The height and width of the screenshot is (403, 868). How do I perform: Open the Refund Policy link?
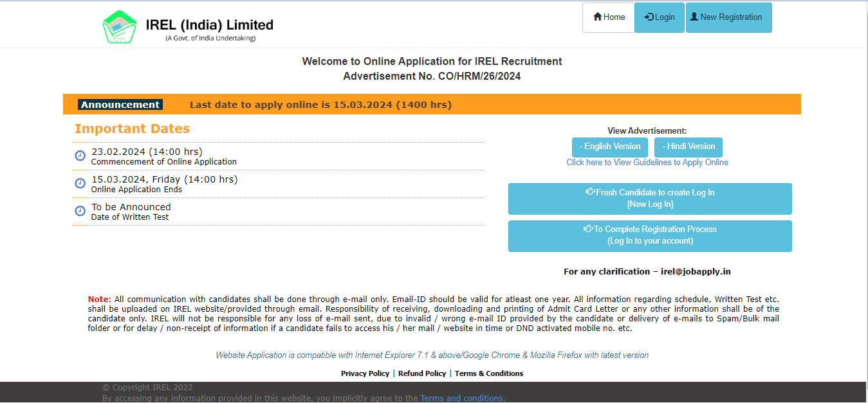coord(422,373)
